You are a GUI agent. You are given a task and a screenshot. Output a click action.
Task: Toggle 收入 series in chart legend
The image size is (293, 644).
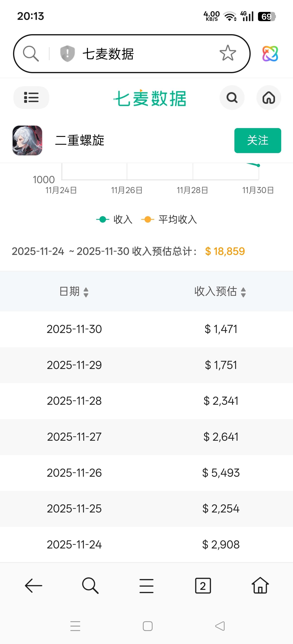tap(114, 220)
